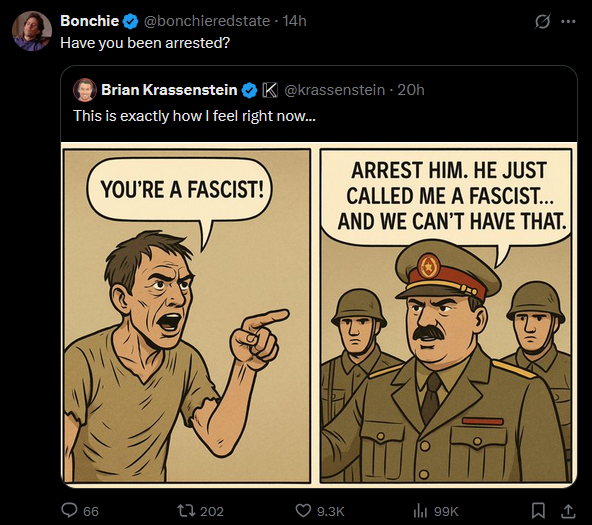Open the @bonchieredstate handle link
The width and height of the screenshot is (592, 525).
point(207,21)
